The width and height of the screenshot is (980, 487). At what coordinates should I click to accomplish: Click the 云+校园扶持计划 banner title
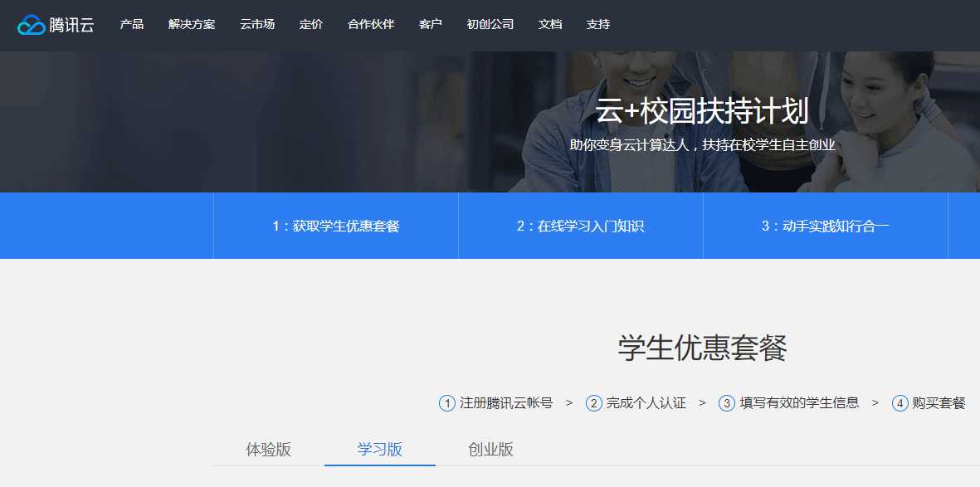(x=702, y=112)
